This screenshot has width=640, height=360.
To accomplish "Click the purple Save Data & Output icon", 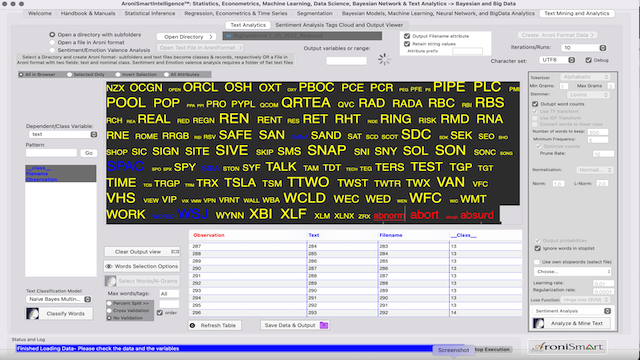I will pyautogui.click(x=324, y=325).
